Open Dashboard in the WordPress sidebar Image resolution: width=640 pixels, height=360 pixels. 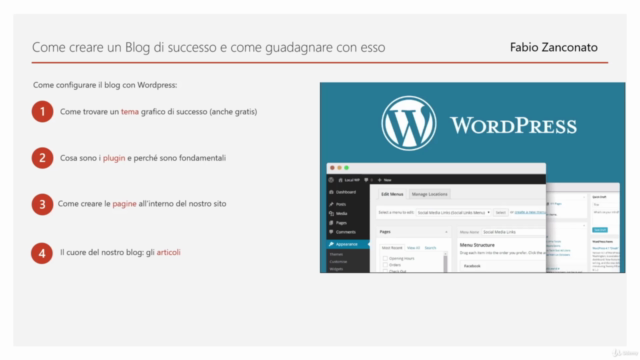point(342,192)
